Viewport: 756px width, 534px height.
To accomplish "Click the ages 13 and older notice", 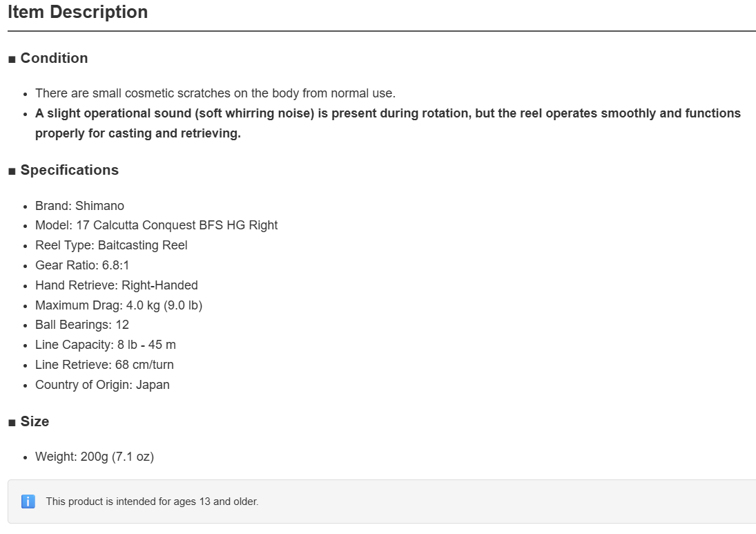I will point(152,502).
